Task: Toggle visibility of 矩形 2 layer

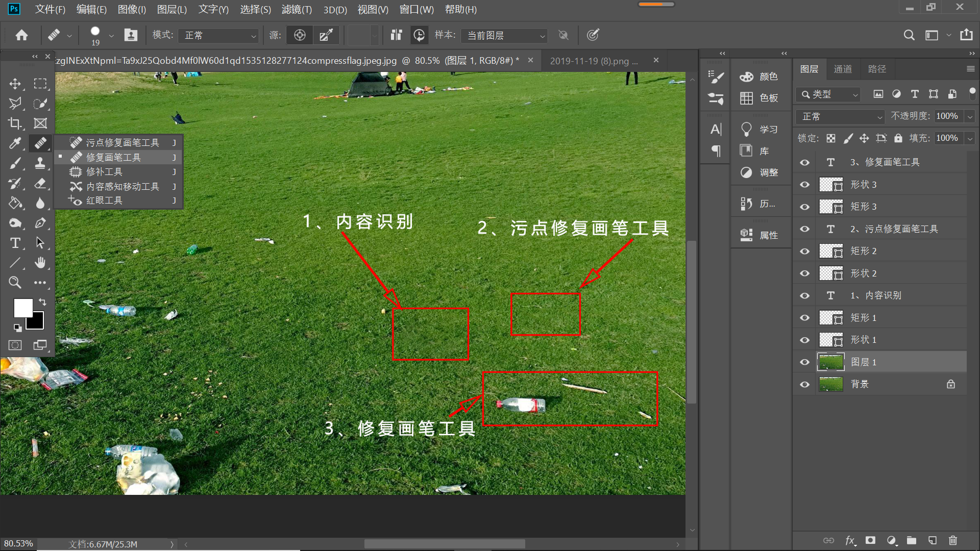Action: pyautogui.click(x=805, y=251)
